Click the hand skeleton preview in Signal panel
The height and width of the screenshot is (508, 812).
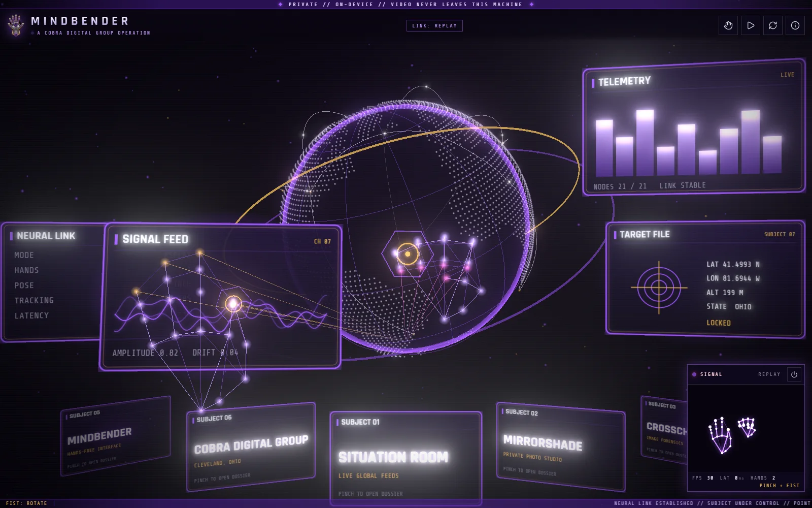pyautogui.click(x=732, y=434)
